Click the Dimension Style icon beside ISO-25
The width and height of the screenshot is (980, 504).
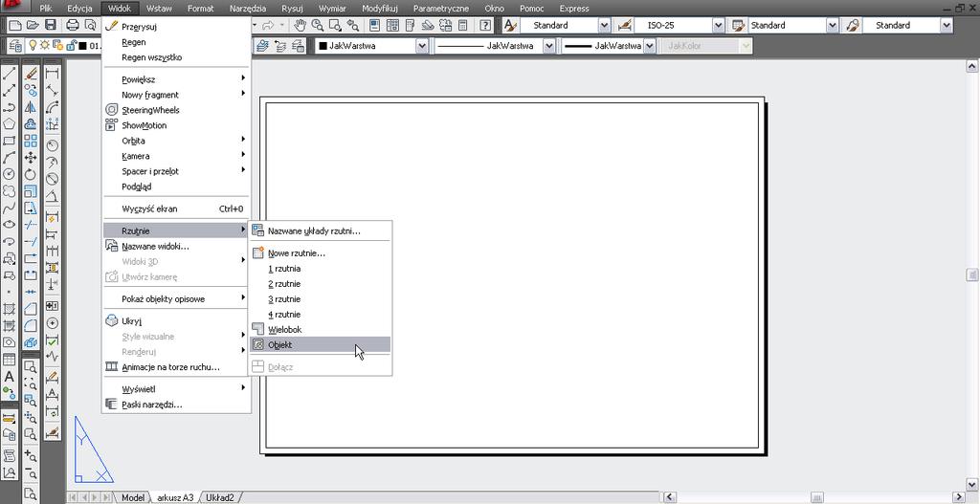tap(624, 25)
